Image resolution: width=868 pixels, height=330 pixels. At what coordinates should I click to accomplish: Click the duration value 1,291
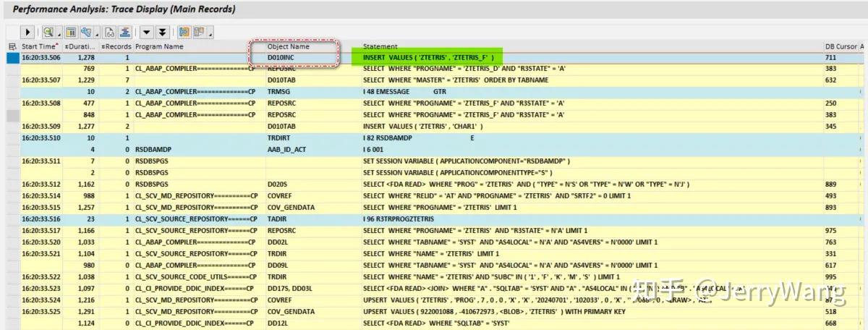[x=85, y=310]
